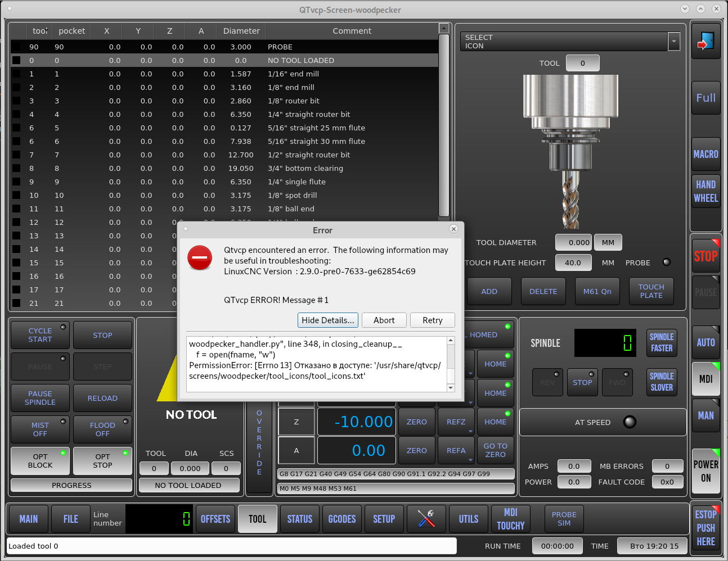Click DELETE tool button
This screenshot has width=728, height=561.
pyautogui.click(x=543, y=291)
